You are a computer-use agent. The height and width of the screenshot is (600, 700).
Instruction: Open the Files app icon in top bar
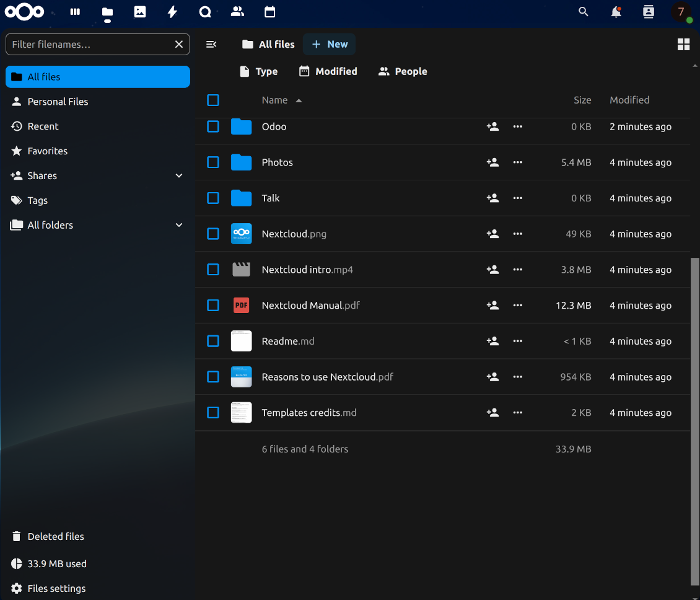(x=107, y=12)
